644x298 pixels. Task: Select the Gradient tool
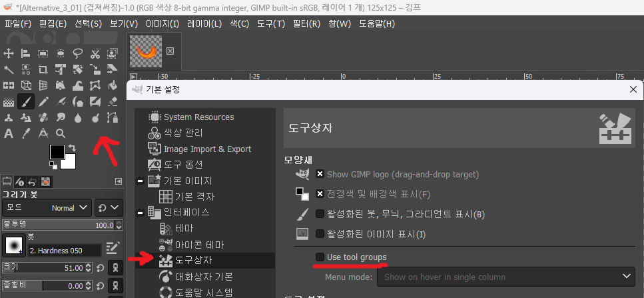(8, 101)
